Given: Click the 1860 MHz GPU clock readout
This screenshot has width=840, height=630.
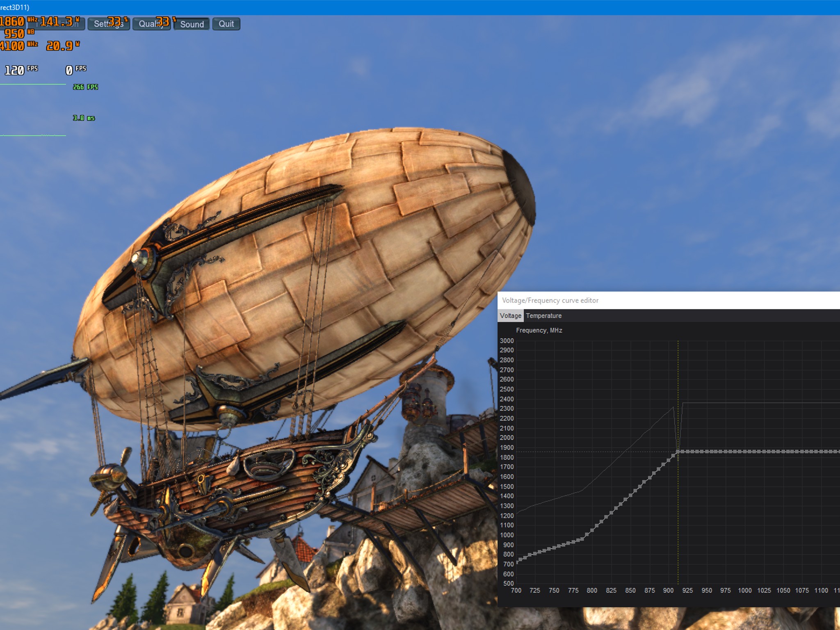Looking at the screenshot, I should pyautogui.click(x=18, y=21).
